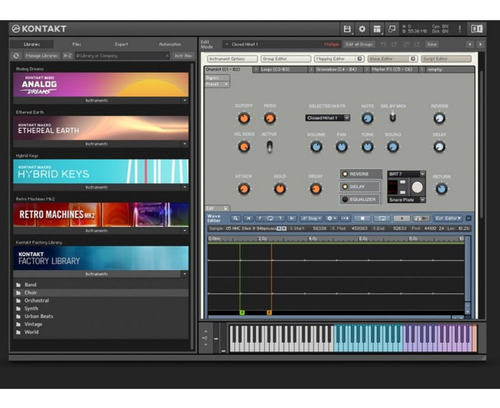Expand Hybrid Keys Instruments dropdown arrow

coord(185,187)
